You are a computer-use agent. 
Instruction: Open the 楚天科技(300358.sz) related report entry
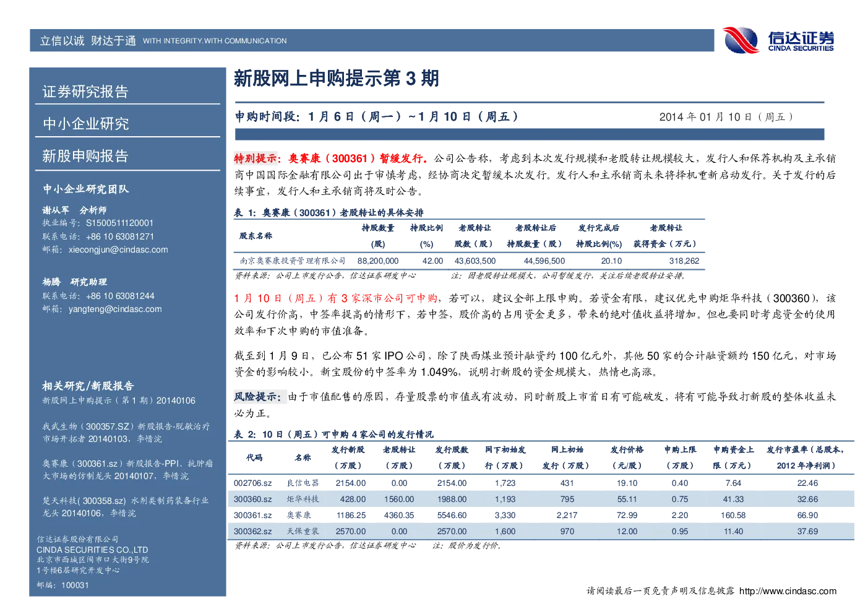click(126, 507)
